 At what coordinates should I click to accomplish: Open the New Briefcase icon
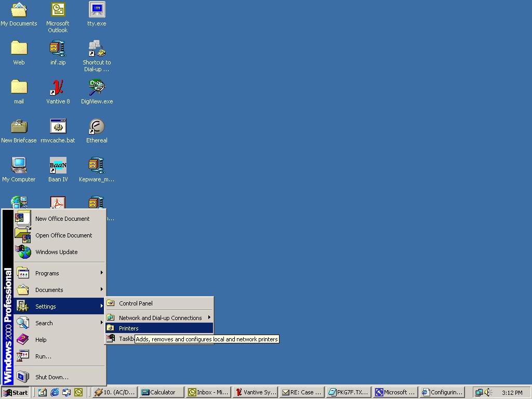[x=19, y=127]
